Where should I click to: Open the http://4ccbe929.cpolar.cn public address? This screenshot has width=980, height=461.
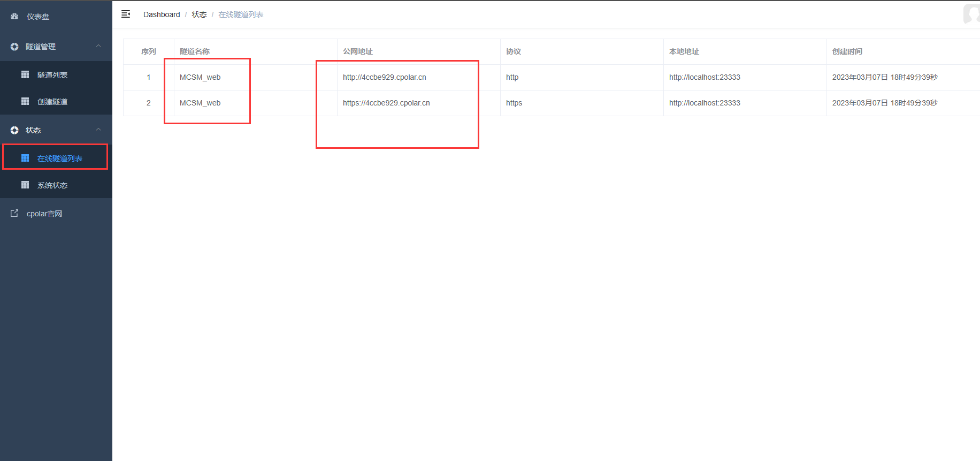pyautogui.click(x=384, y=77)
